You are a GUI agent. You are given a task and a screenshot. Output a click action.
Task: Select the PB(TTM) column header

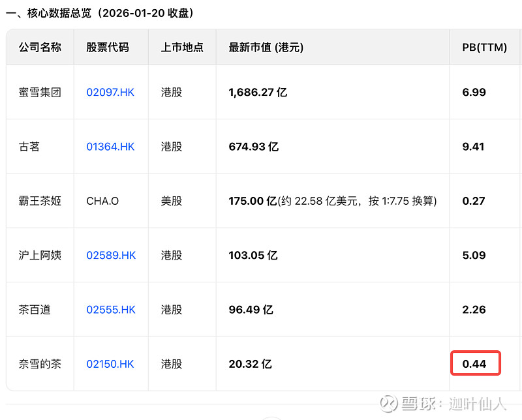point(485,48)
